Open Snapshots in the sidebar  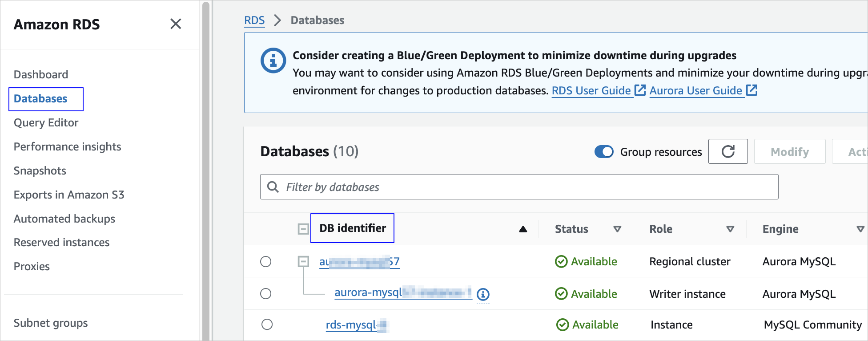[40, 171]
